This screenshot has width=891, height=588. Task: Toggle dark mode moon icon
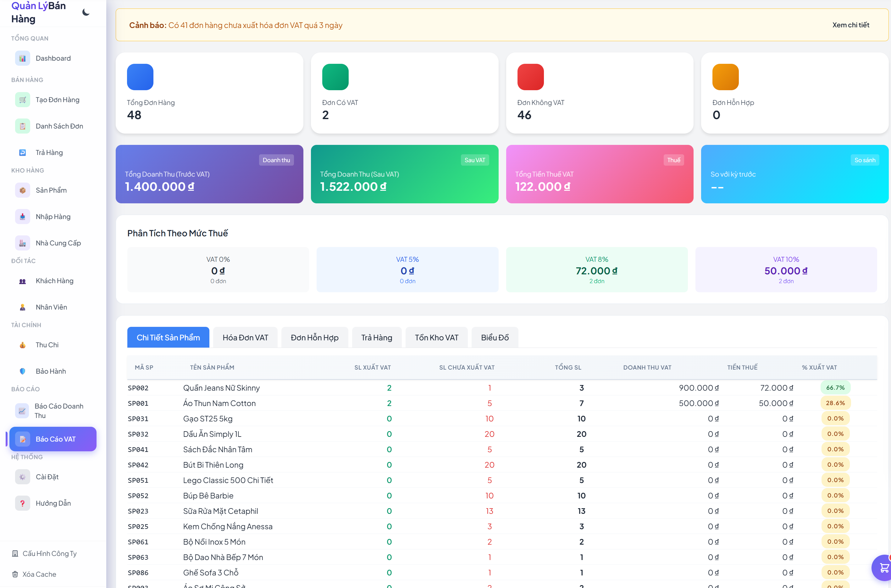(86, 12)
